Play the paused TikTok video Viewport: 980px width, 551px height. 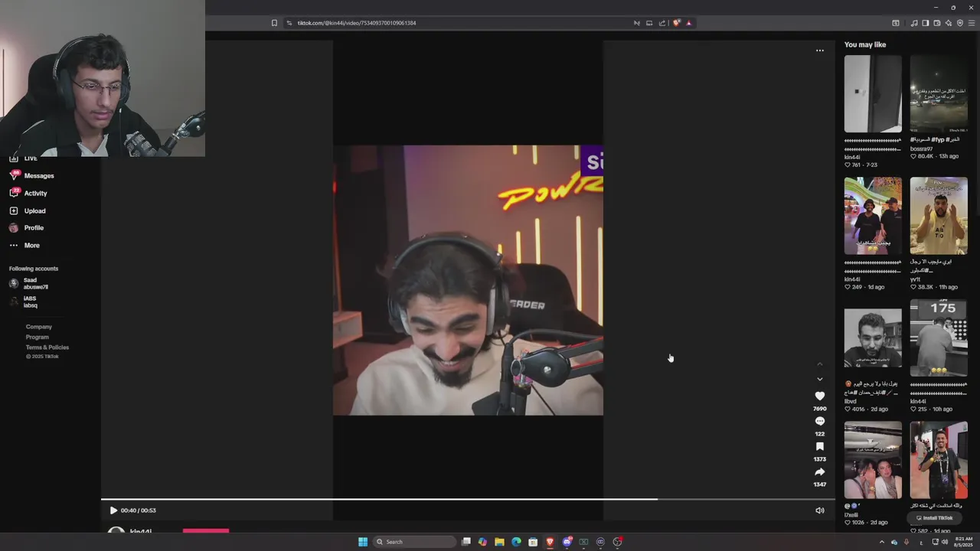coord(113,510)
